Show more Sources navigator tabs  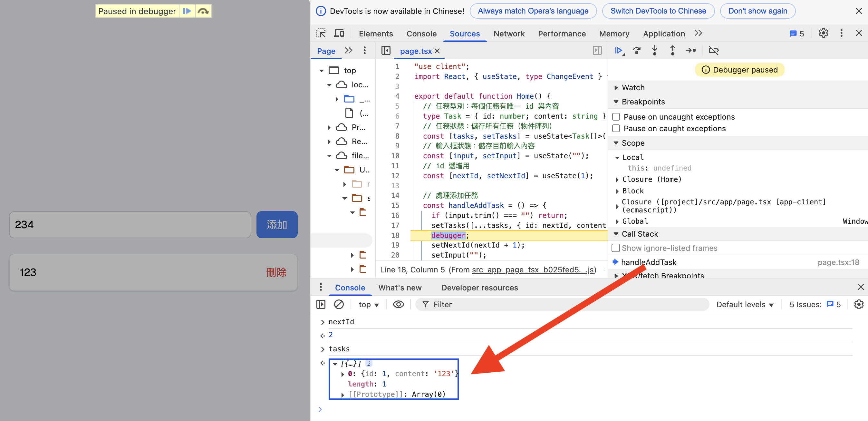tap(348, 51)
